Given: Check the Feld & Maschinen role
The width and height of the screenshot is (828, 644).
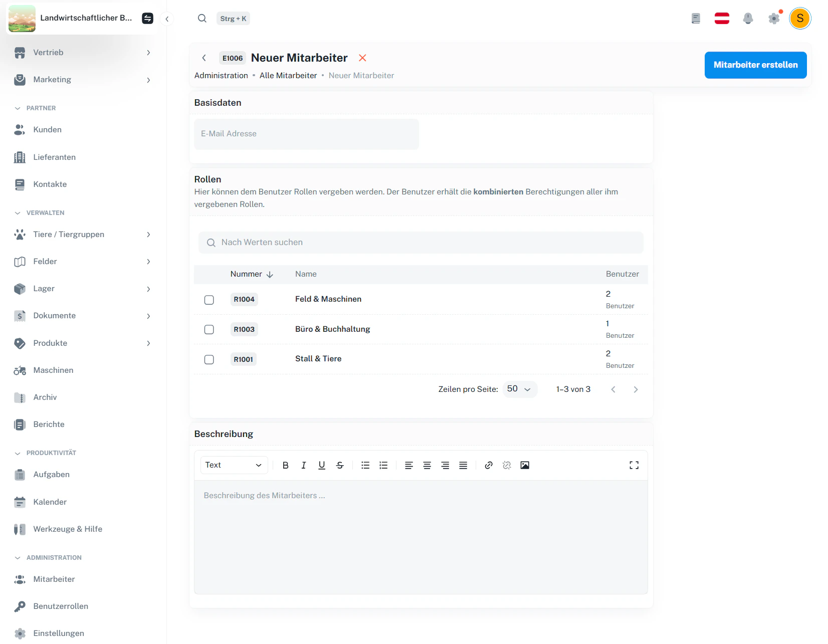Looking at the screenshot, I should pyautogui.click(x=209, y=300).
